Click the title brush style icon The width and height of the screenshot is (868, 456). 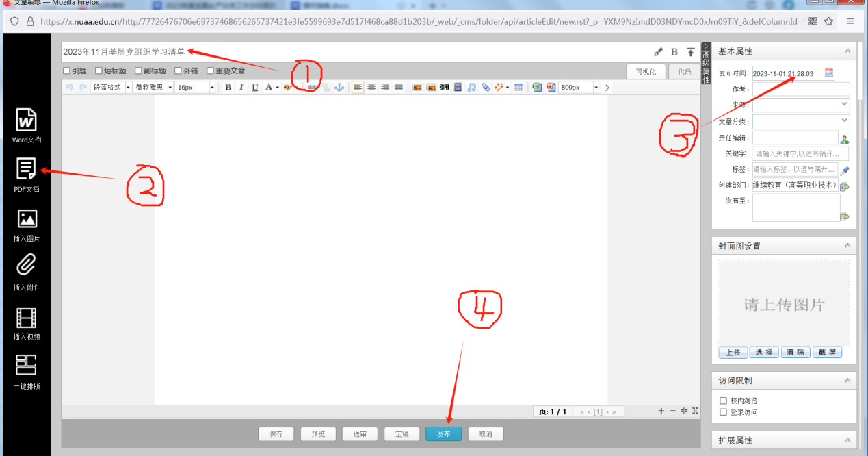coord(659,51)
